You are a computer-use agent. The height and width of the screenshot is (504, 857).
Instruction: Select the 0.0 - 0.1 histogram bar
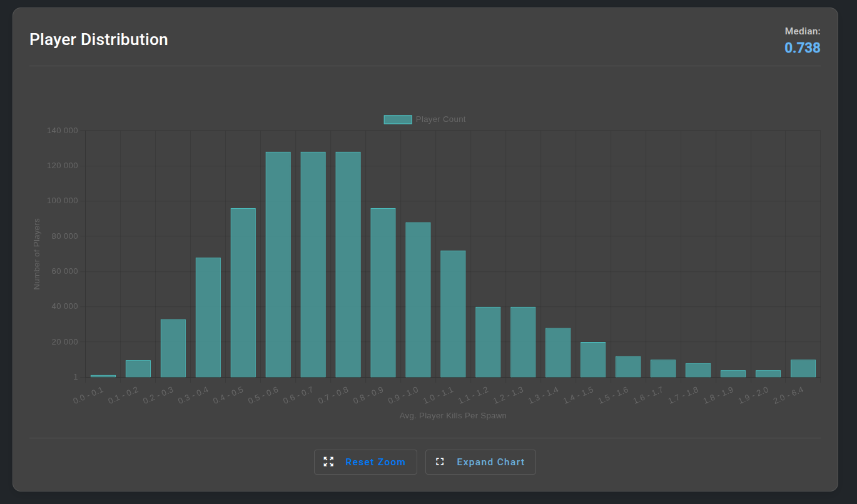[x=103, y=376]
